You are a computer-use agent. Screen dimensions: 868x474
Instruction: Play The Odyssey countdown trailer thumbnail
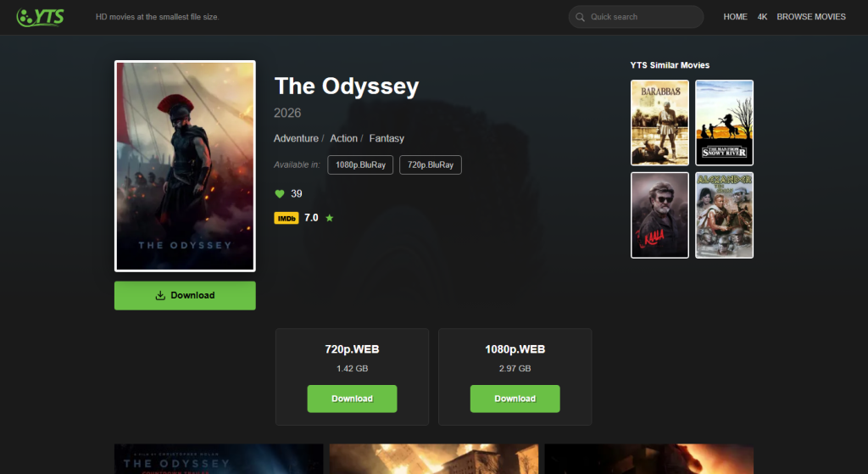pos(219,459)
